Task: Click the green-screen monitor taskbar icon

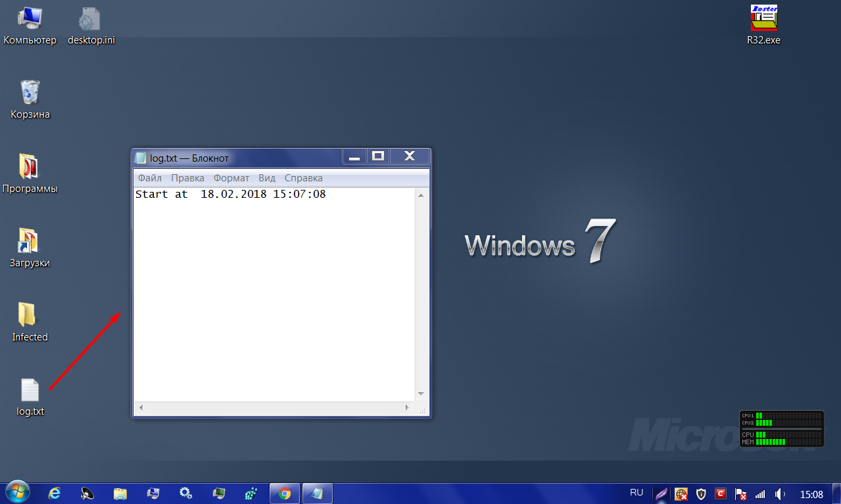Action: tap(219, 493)
